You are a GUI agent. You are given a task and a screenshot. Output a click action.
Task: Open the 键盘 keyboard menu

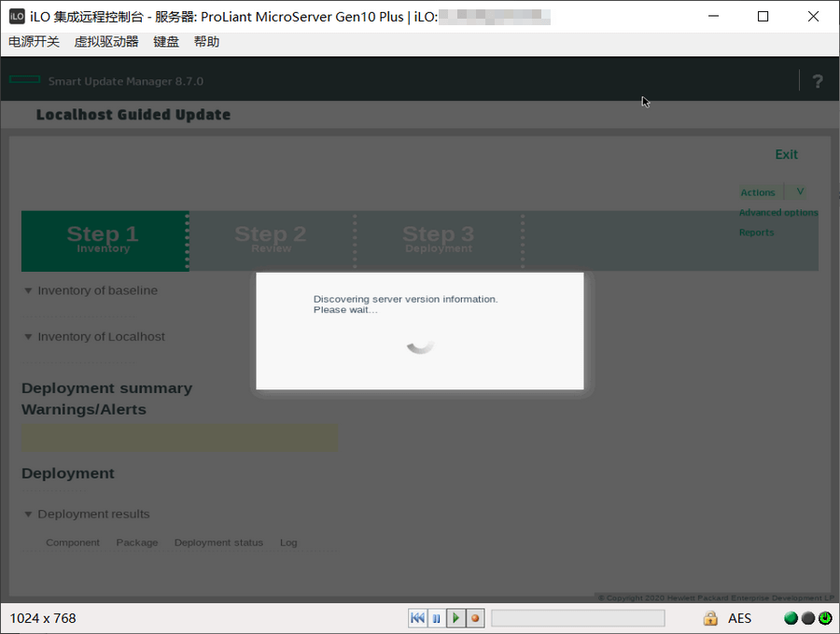point(166,42)
